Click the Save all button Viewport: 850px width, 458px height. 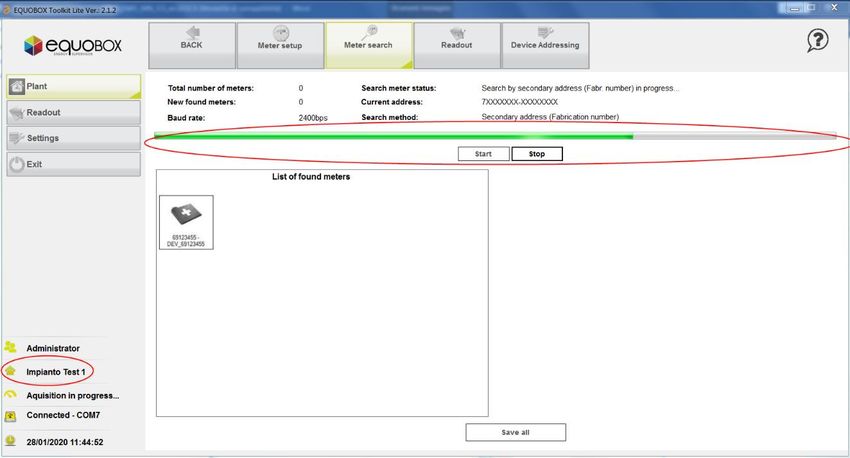tap(516, 433)
